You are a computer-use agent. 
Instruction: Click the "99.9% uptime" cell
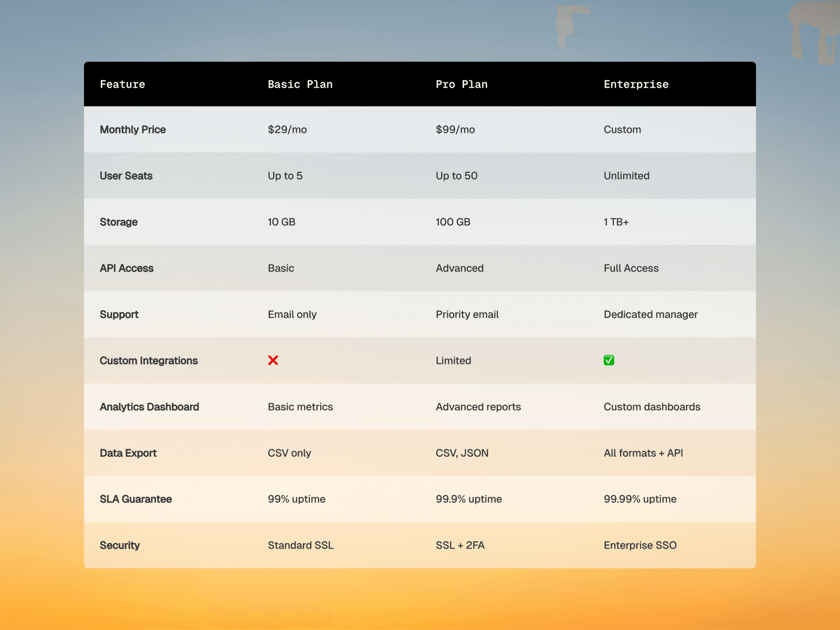pos(469,499)
